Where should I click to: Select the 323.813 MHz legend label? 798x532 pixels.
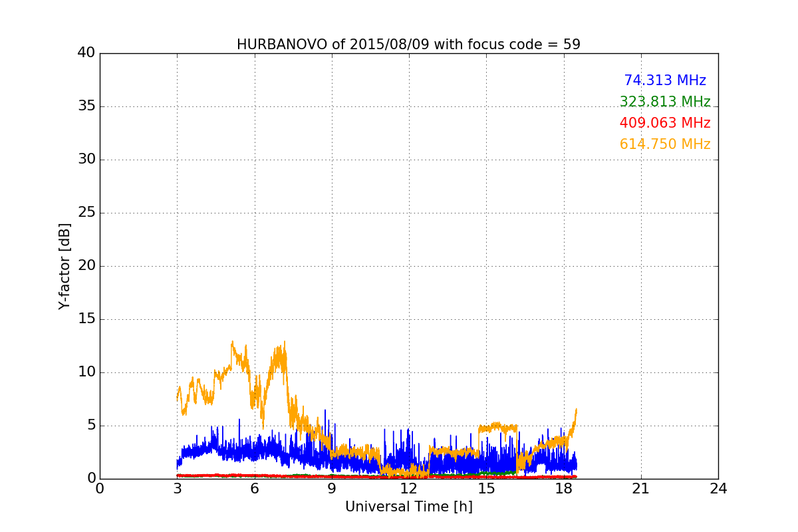(665, 102)
